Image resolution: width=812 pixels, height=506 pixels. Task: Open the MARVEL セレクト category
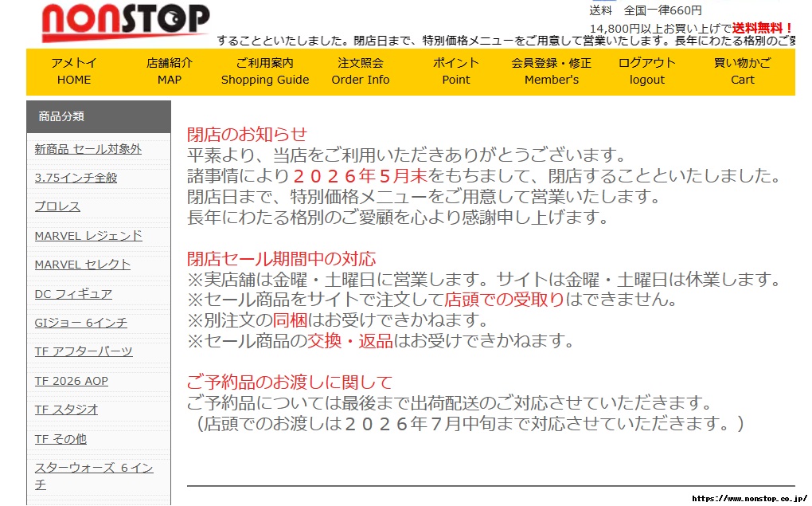click(82, 265)
